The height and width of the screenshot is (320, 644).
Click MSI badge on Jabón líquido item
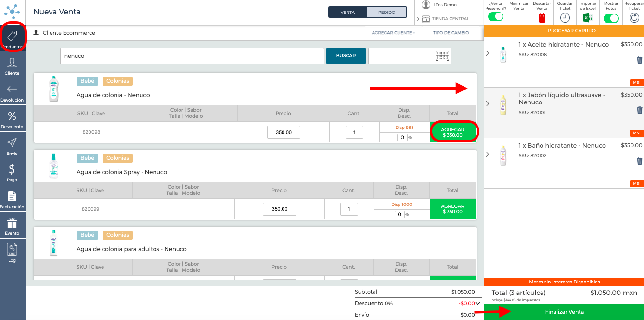[637, 133]
